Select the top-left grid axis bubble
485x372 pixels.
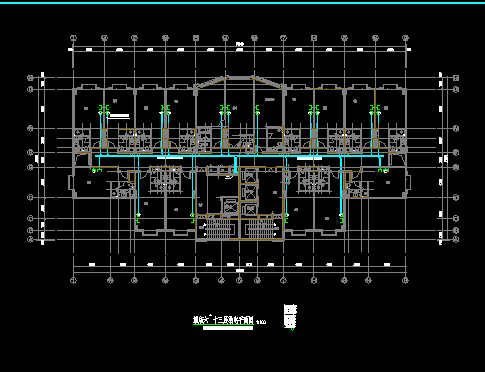tap(73, 38)
